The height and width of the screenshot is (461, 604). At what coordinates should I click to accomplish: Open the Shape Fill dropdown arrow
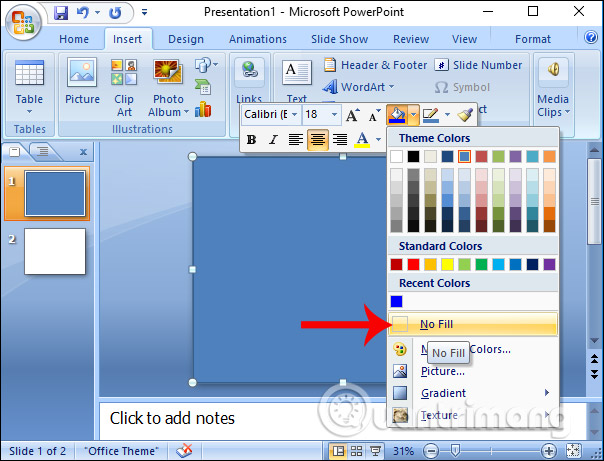click(x=413, y=114)
